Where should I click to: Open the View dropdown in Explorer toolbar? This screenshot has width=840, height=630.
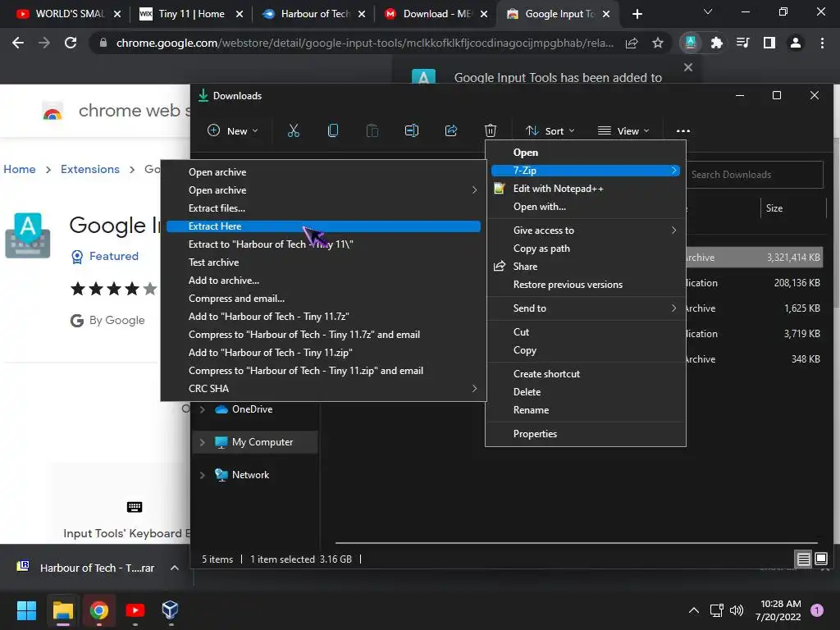tap(623, 130)
